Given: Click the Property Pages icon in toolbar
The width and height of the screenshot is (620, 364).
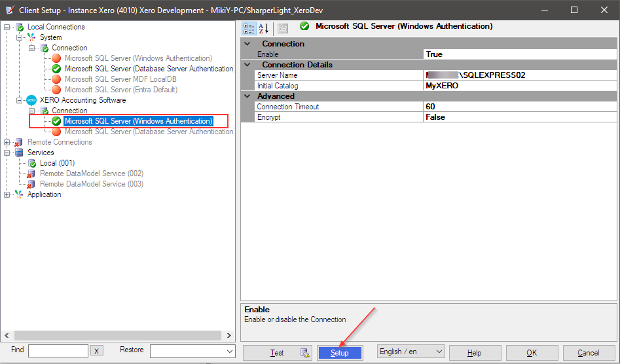Looking at the screenshot, I should point(283,28).
